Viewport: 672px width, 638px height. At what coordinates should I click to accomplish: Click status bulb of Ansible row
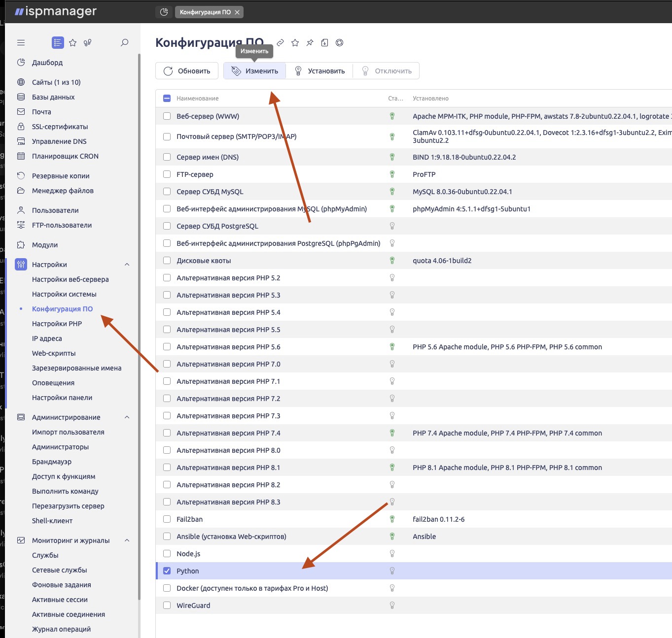click(392, 537)
